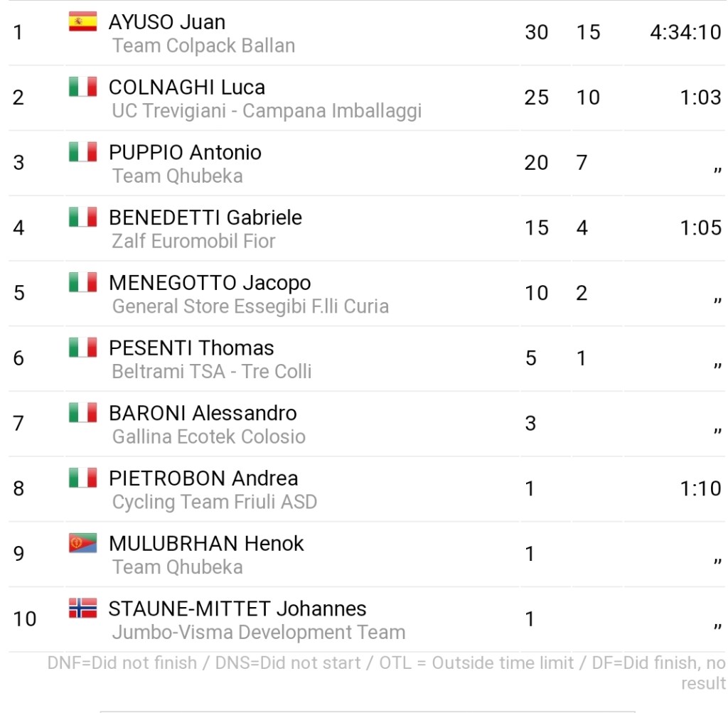728x713 pixels.
Task: Open Jumbo-Visma Development Team page
Action: 259,633
